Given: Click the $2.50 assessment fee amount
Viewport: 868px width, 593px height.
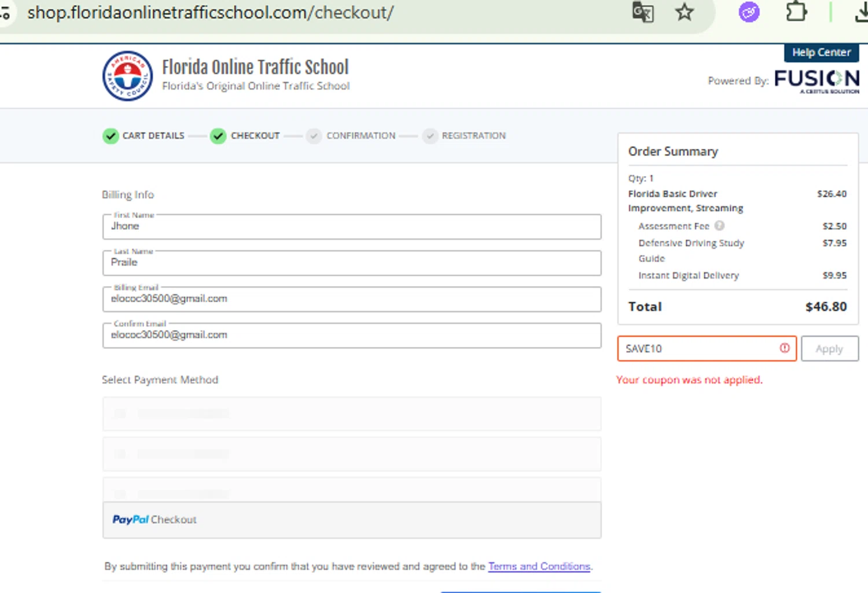Looking at the screenshot, I should (x=834, y=226).
